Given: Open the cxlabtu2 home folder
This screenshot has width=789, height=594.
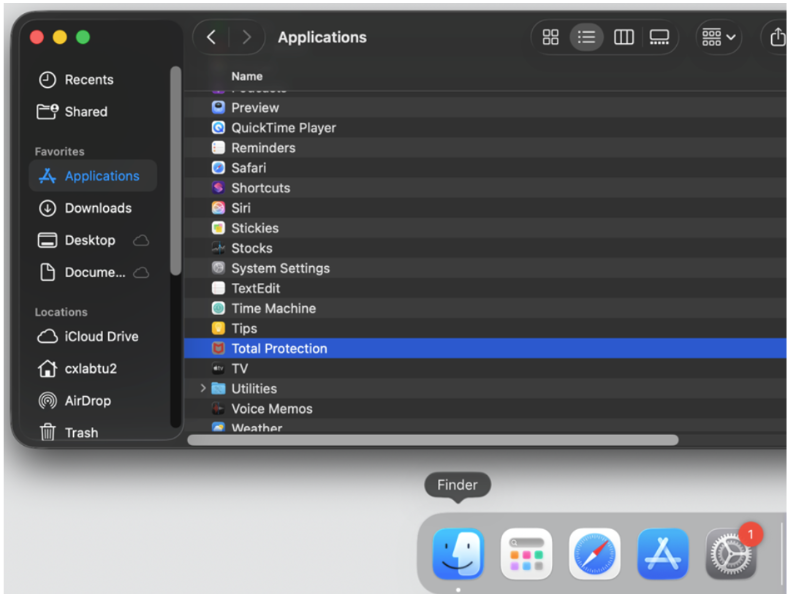Looking at the screenshot, I should [90, 368].
